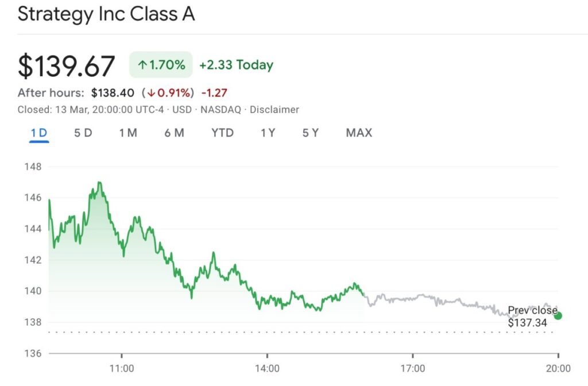Select the YTD range tab
The image size is (588, 386).
click(x=222, y=133)
